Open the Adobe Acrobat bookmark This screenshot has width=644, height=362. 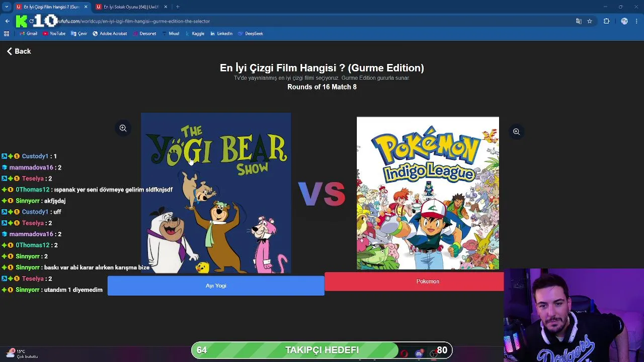tap(110, 34)
